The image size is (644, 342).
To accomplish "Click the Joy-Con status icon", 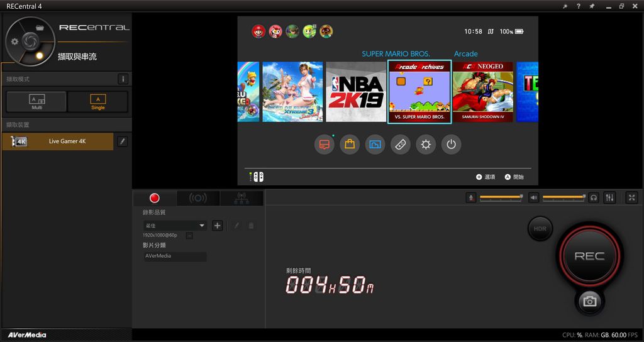I will (x=257, y=177).
